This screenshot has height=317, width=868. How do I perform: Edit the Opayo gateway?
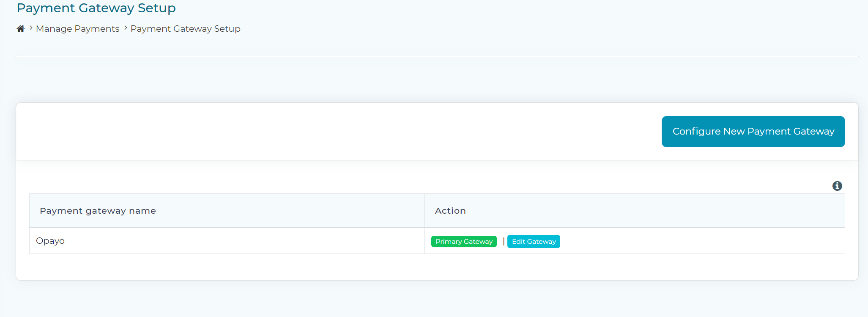point(534,241)
